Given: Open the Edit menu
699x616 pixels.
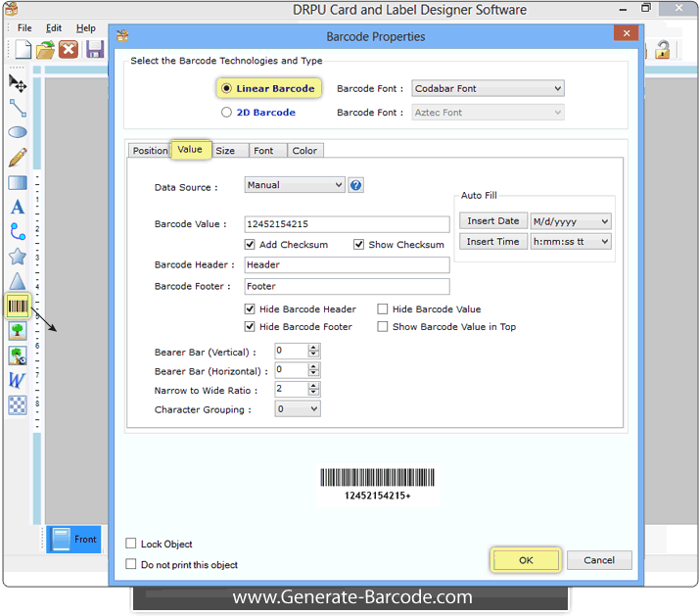Looking at the screenshot, I should 54,27.
